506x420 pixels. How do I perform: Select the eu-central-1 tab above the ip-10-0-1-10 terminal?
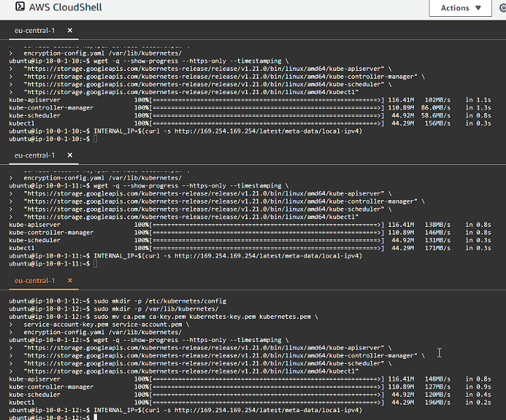[x=35, y=31]
